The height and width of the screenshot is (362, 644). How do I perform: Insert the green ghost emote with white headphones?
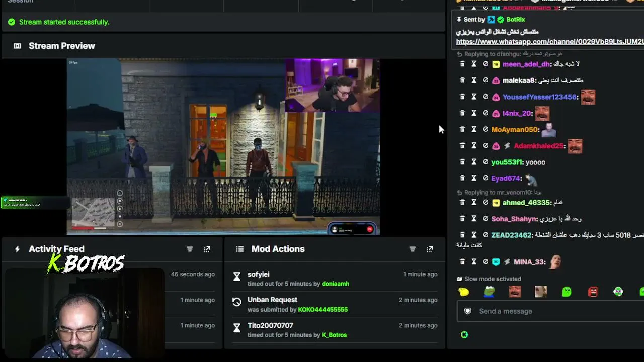[x=618, y=292]
